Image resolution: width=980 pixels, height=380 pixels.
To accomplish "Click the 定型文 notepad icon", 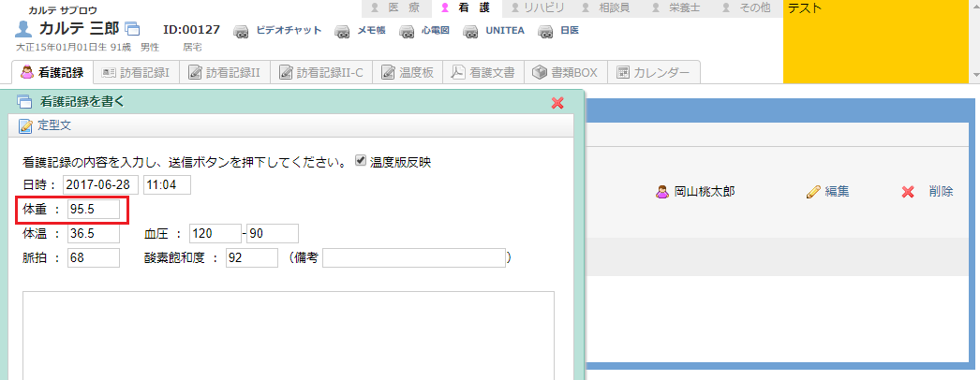I will tap(25, 125).
